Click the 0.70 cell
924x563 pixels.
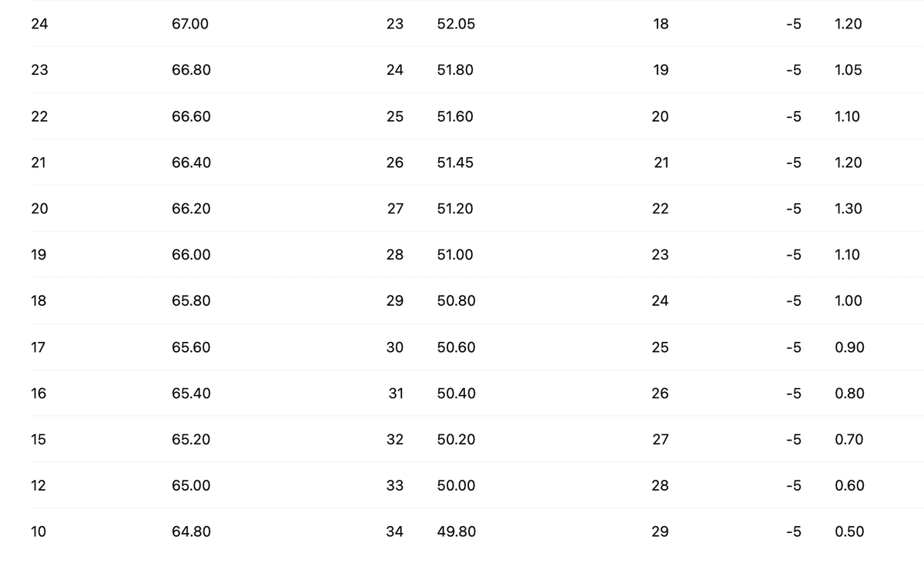(x=849, y=439)
